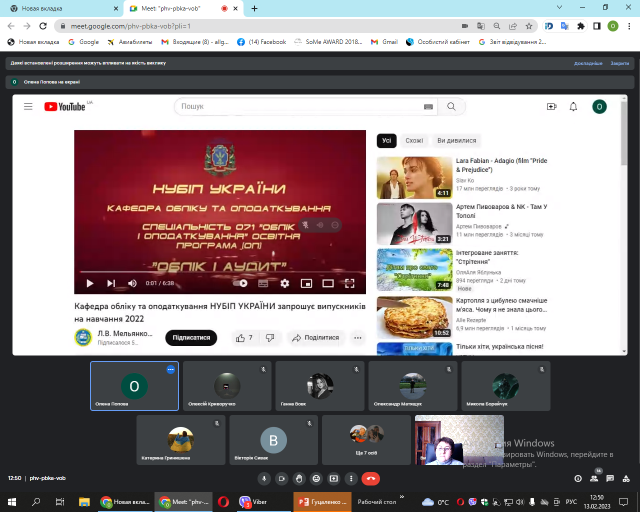
Task: Expand taskbar desktop toolbar chevron
Action: click(402, 497)
